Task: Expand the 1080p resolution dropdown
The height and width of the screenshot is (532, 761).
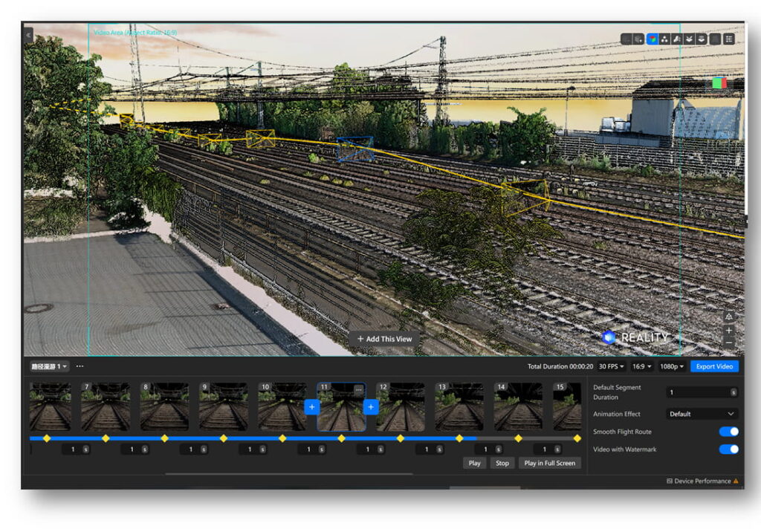Action: pos(672,366)
